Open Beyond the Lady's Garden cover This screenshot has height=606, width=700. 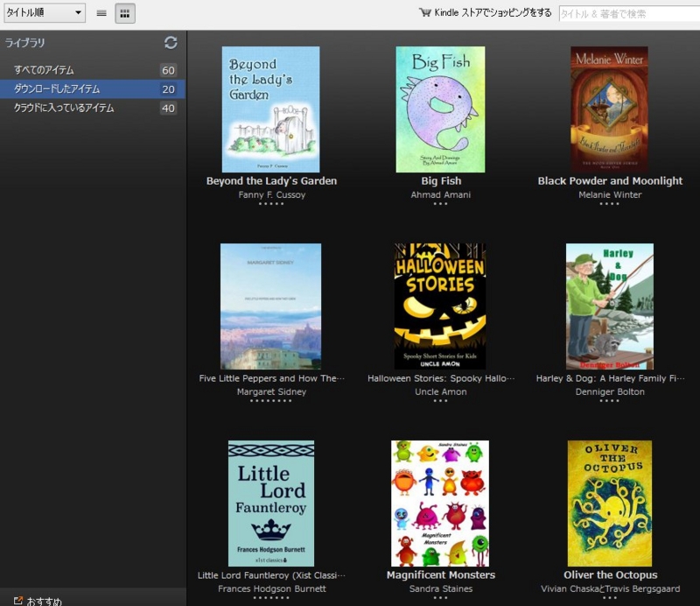(270, 109)
